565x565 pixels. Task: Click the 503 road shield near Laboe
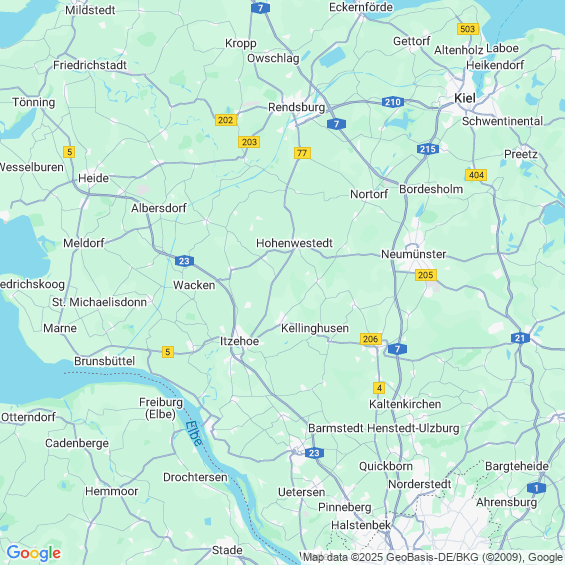468,29
